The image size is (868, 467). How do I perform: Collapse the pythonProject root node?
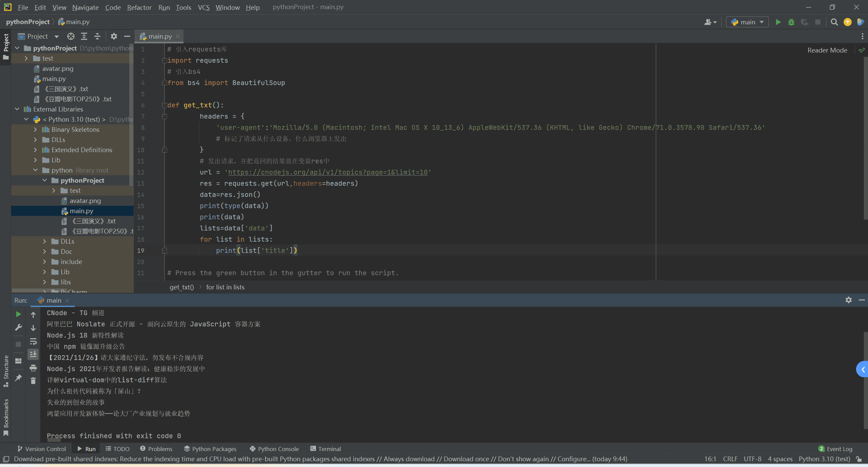point(17,48)
